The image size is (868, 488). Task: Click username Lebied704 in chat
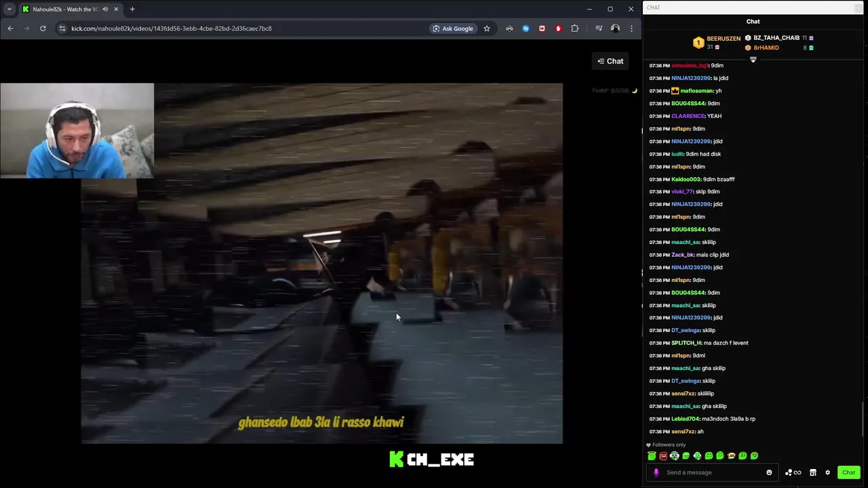685,419
